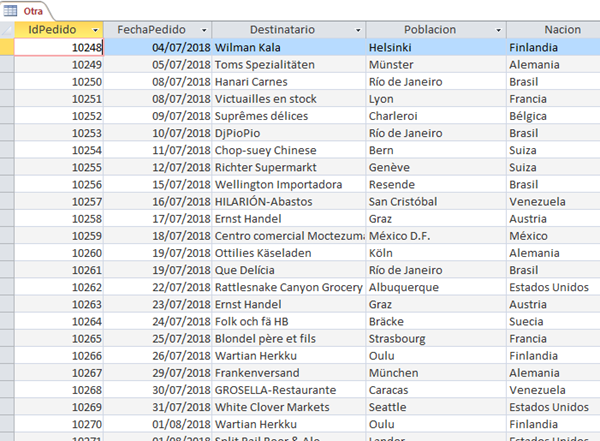Click the IdPedido cell 10248
Screen dimensions: 600x441
click(59, 47)
